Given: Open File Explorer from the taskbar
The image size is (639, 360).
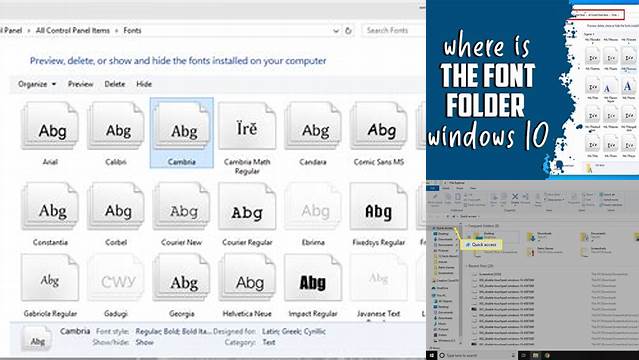Looking at the screenshot, I should [x=535, y=356].
